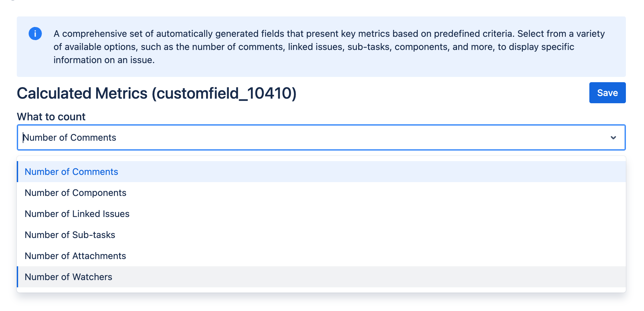Click the blue info icon
The width and height of the screenshot is (644, 311).
click(35, 34)
